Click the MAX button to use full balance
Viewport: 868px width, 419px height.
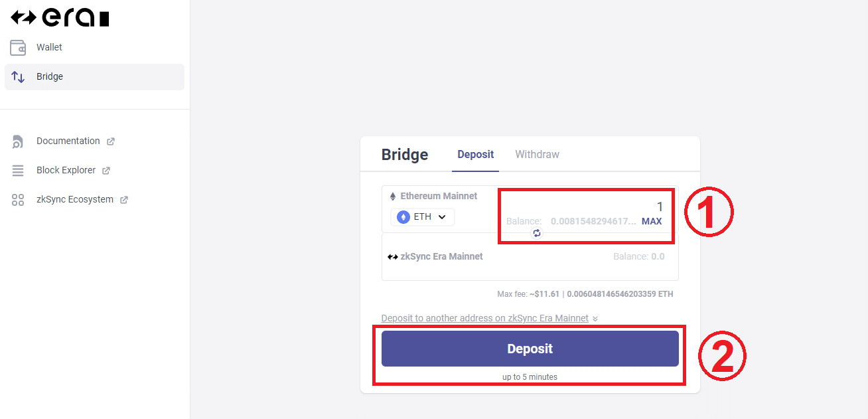tap(652, 221)
